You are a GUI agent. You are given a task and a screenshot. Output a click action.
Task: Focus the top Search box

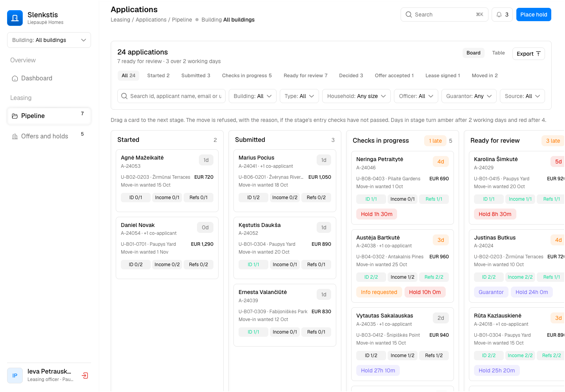coord(445,15)
